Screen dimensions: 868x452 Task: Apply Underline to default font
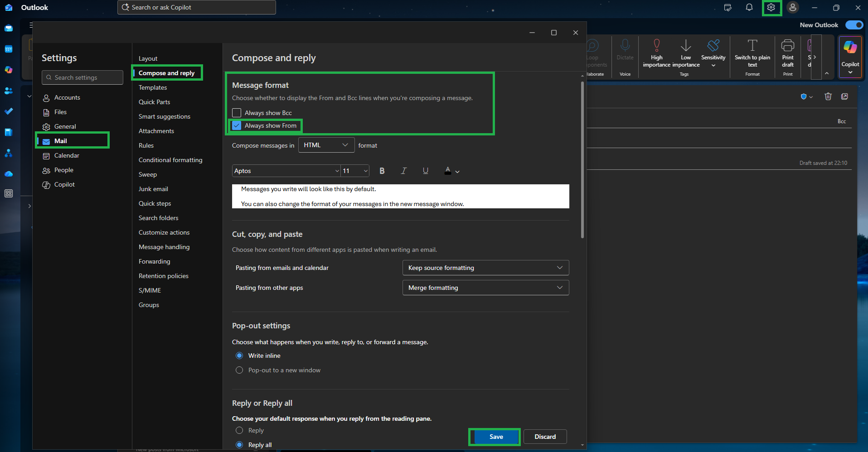point(426,171)
